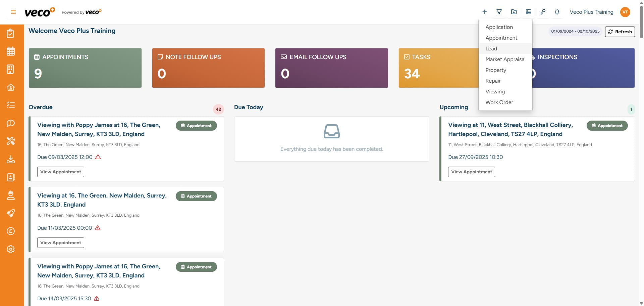Toggle the hamburger menu to expand sidebar
Viewport: 644px width, 306px height.
13,12
